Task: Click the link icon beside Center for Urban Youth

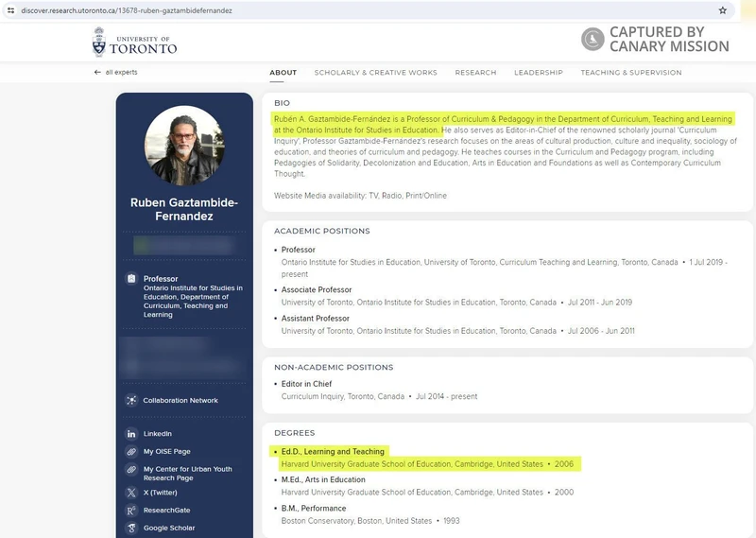Action: coord(131,469)
